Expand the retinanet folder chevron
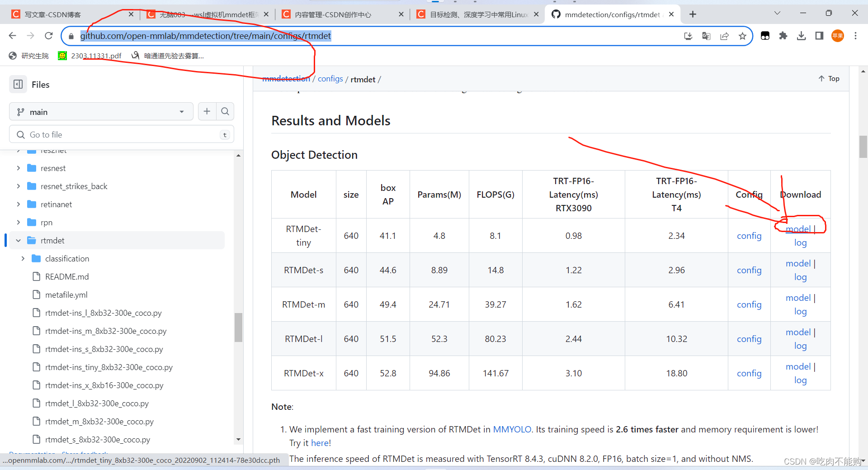Image resolution: width=868 pixels, height=470 pixels. coord(18,204)
